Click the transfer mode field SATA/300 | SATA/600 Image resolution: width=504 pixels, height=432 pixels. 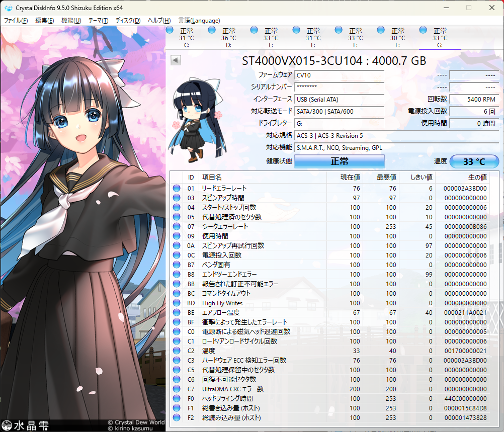tap(340, 112)
